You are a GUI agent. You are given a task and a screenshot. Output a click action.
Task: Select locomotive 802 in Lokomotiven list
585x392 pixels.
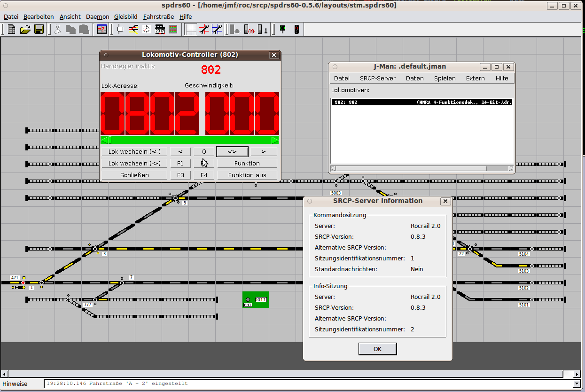pos(421,102)
